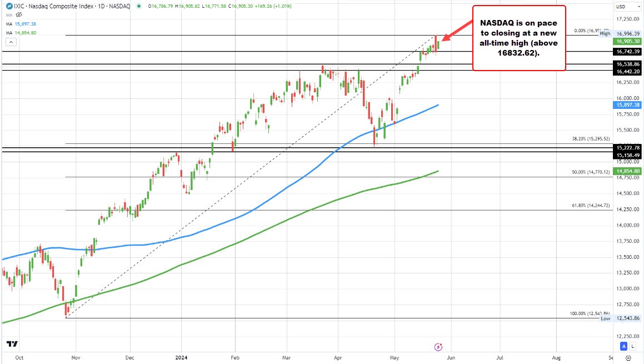Click the all-time high annotation callout box

click(518, 37)
